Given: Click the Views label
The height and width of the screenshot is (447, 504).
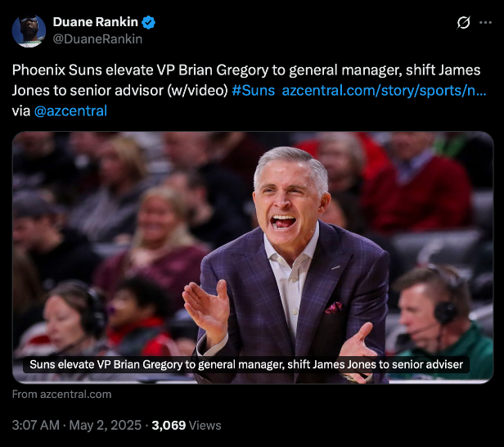Looking at the screenshot, I should point(205,426).
